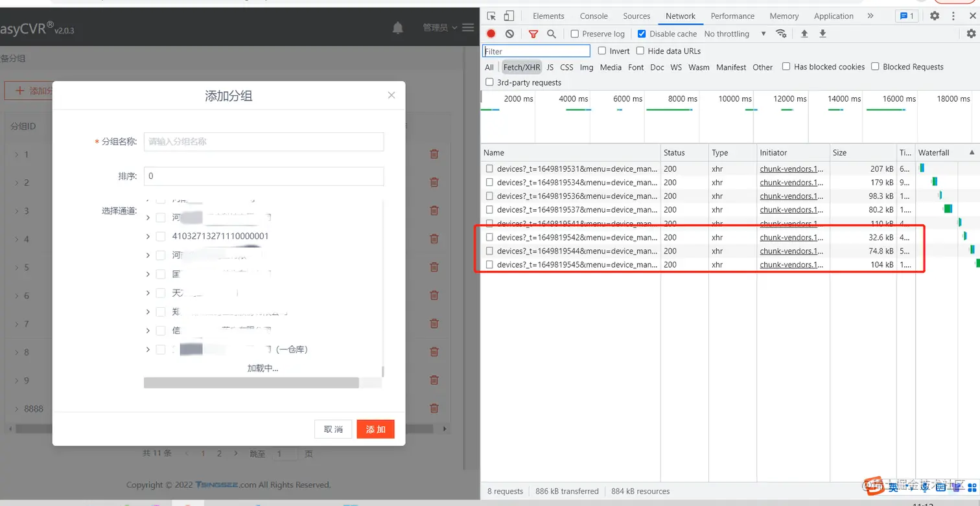Click the vertical scrollbar of channel list
This screenshot has width=980, height=506.
382,372
